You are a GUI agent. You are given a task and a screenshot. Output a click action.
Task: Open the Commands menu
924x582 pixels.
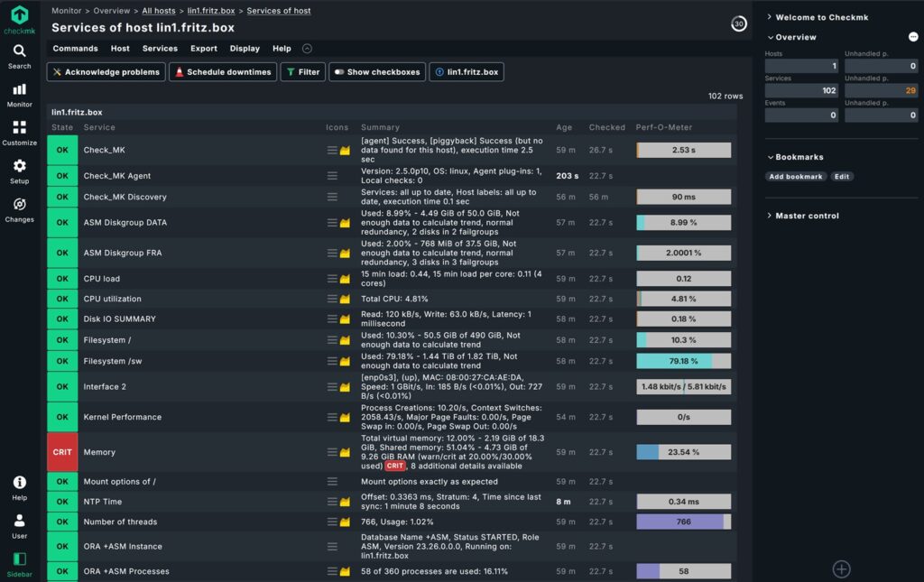tap(76, 49)
